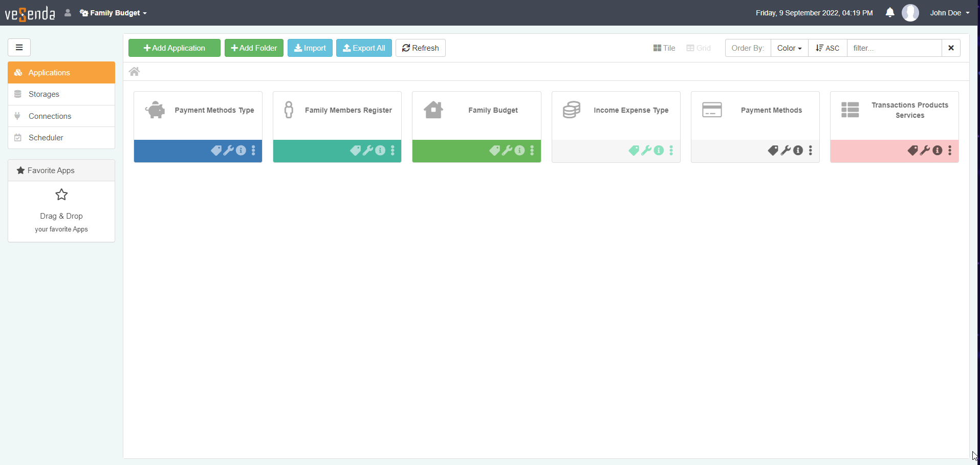This screenshot has width=980, height=465.
Task: Collapse the sidebar with the hamburger button
Action: [x=19, y=48]
